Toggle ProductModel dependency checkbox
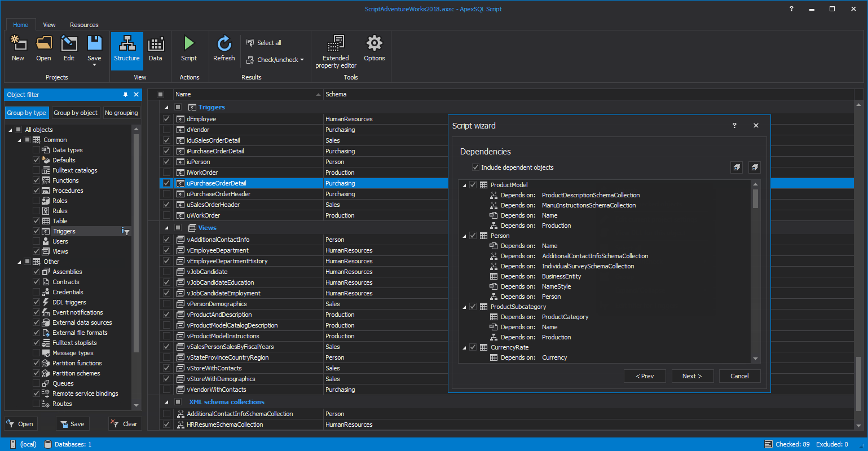868x451 pixels. [x=473, y=185]
